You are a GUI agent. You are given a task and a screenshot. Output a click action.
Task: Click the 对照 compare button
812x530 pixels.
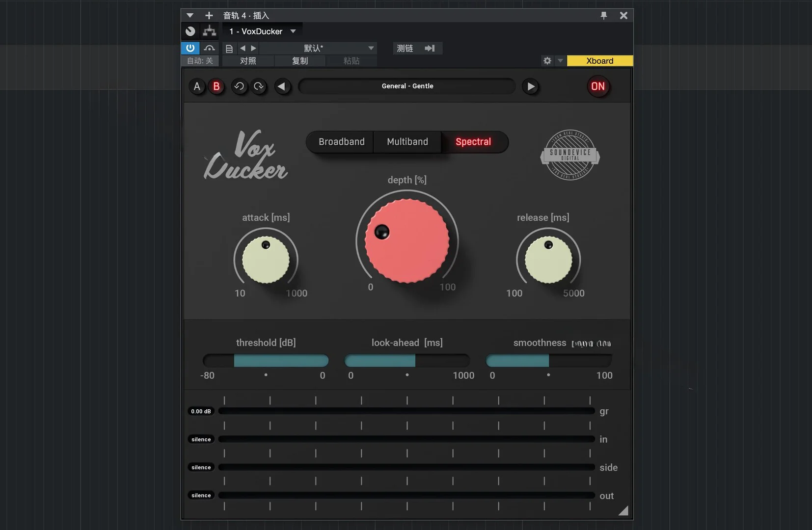pyautogui.click(x=248, y=61)
